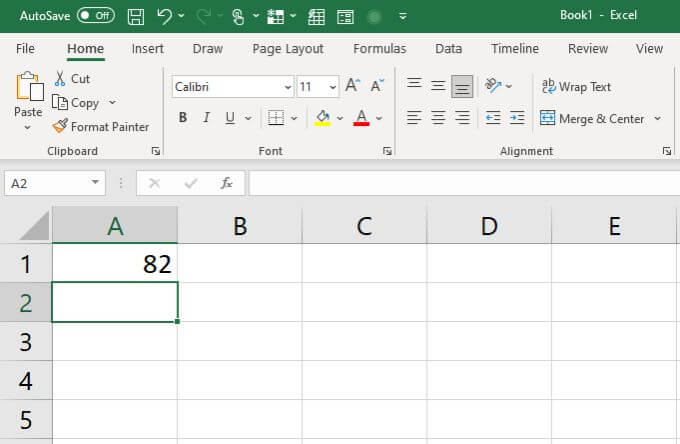
Task: Switch to the Page Layout tab
Action: [x=288, y=49]
